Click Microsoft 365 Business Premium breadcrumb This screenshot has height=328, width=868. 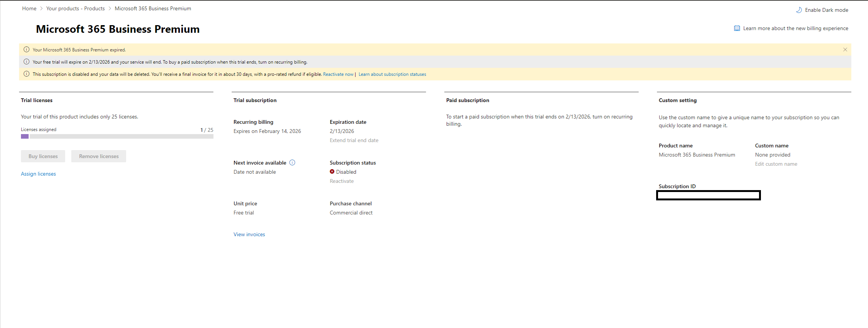click(x=153, y=8)
